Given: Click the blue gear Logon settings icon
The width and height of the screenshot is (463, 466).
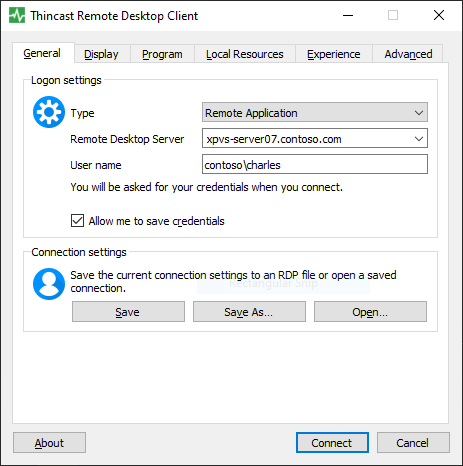Looking at the screenshot, I should pyautogui.click(x=49, y=112).
